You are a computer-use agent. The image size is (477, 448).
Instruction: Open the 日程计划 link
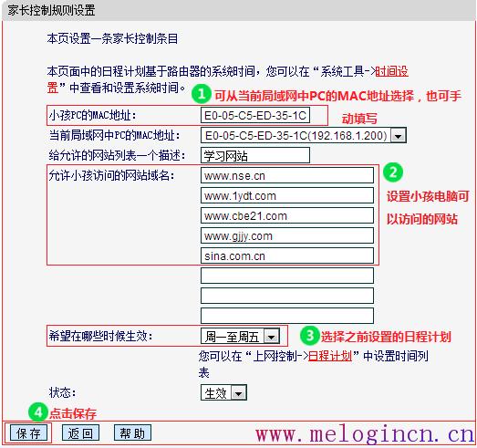tap(330, 356)
